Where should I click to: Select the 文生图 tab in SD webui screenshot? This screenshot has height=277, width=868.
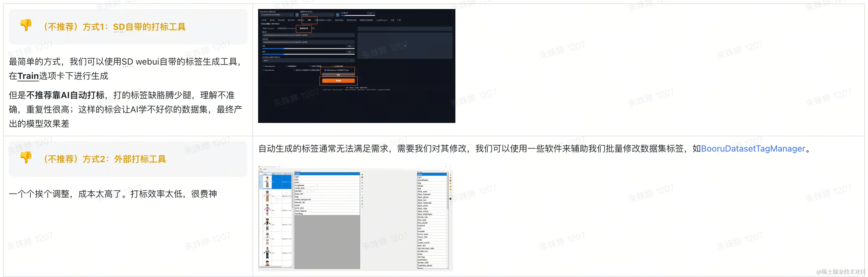[x=264, y=20]
